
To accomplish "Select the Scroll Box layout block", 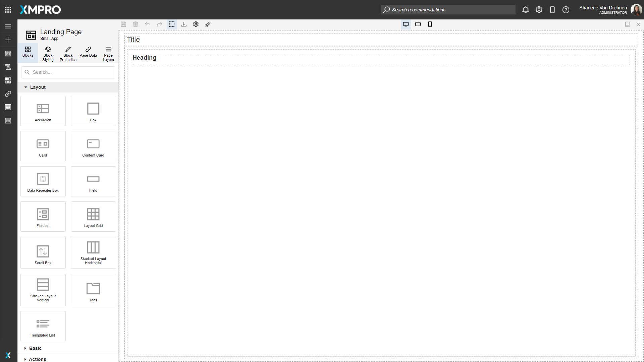I will click(x=43, y=252).
